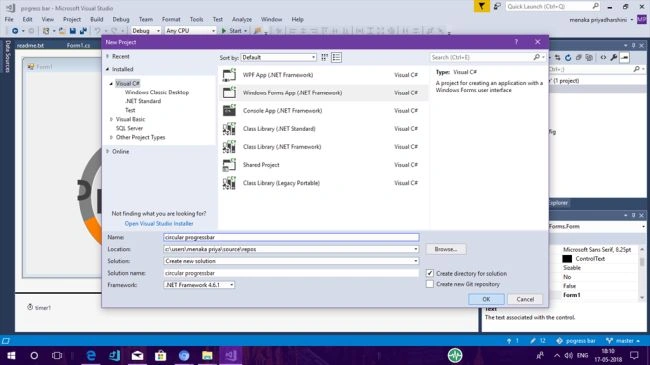Select the Console App (.NET Framework) template
The image size is (650, 365).
pyautogui.click(x=323, y=111)
